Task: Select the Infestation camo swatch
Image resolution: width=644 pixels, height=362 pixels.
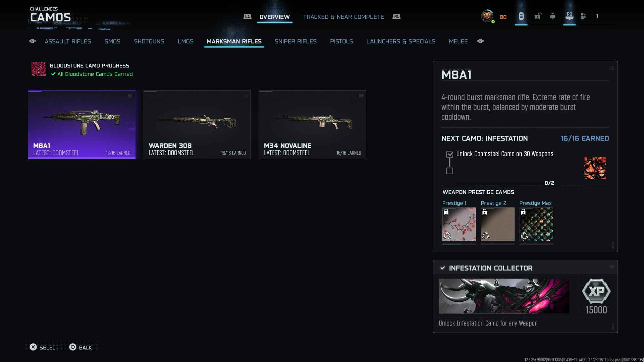Action: pos(595,168)
